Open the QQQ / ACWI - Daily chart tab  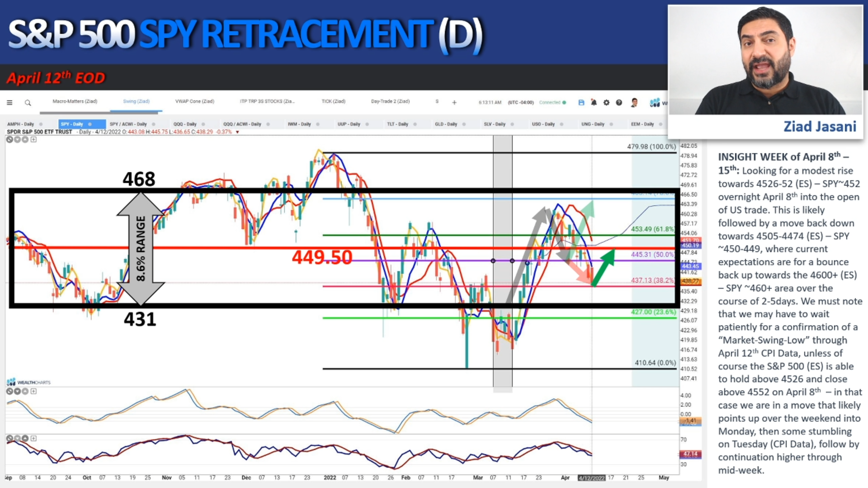(242, 124)
